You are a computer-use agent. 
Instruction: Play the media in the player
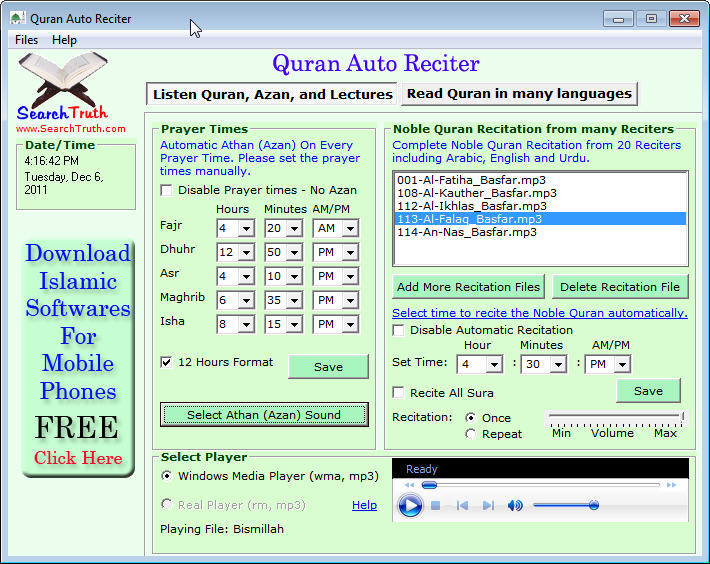(x=410, y=505)
